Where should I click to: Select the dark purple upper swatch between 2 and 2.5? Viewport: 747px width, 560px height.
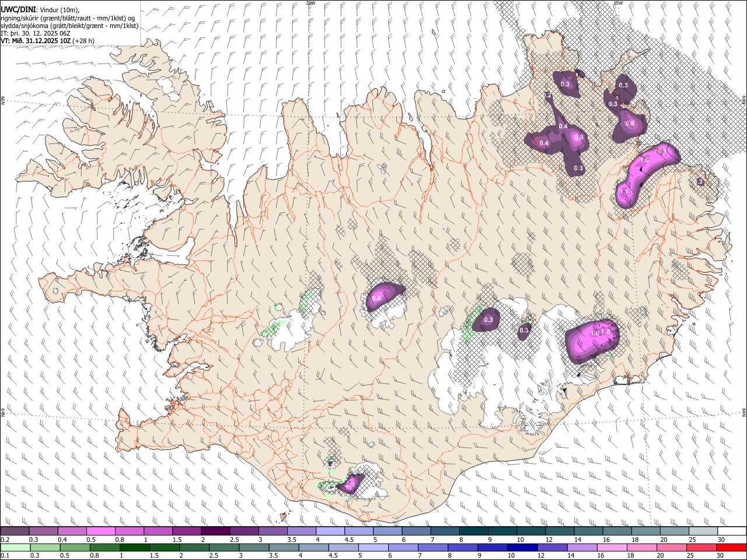point(215,531)
